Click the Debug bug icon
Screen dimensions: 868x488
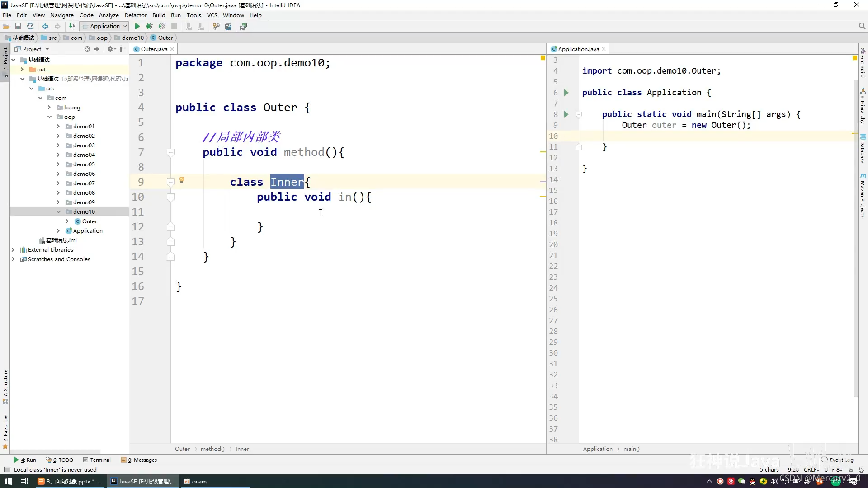(149, 26)
